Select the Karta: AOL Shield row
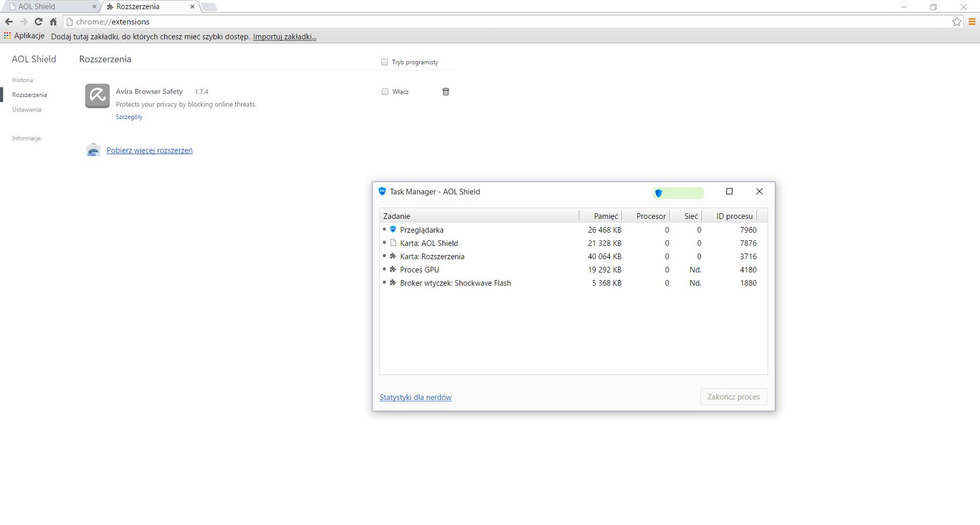 click(573, 243)
